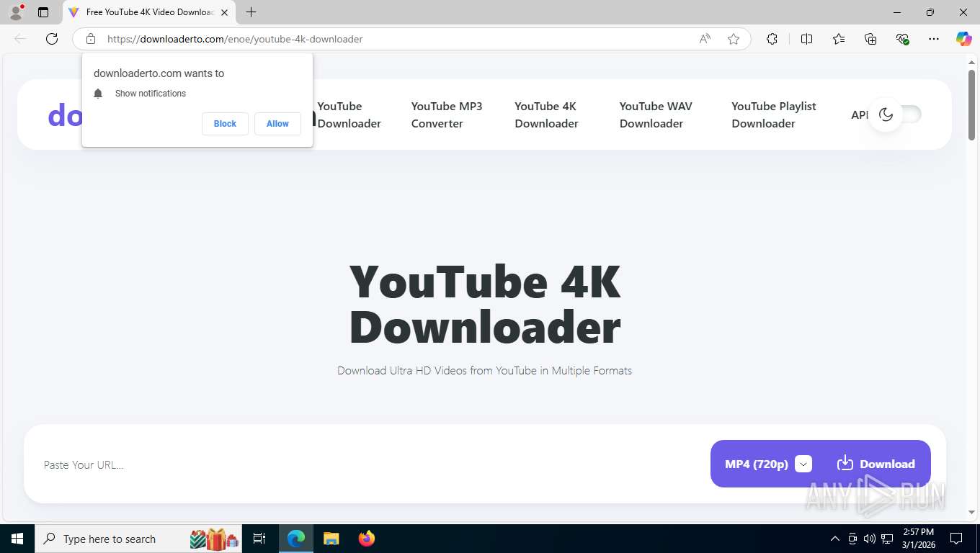Click the scrollbar down arrow
The height and width of the screenshot is (553, 980).
[971, 512]
